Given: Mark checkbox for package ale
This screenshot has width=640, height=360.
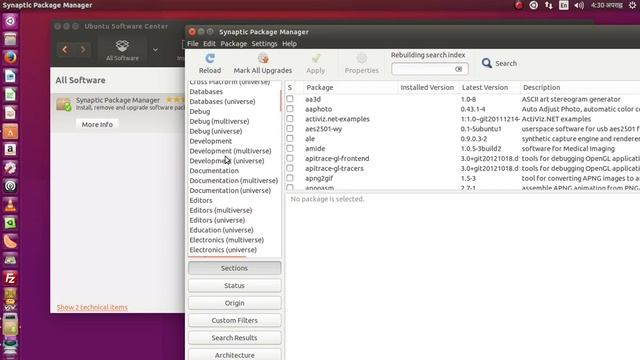Looking at the screenshot, I should 290,138.
